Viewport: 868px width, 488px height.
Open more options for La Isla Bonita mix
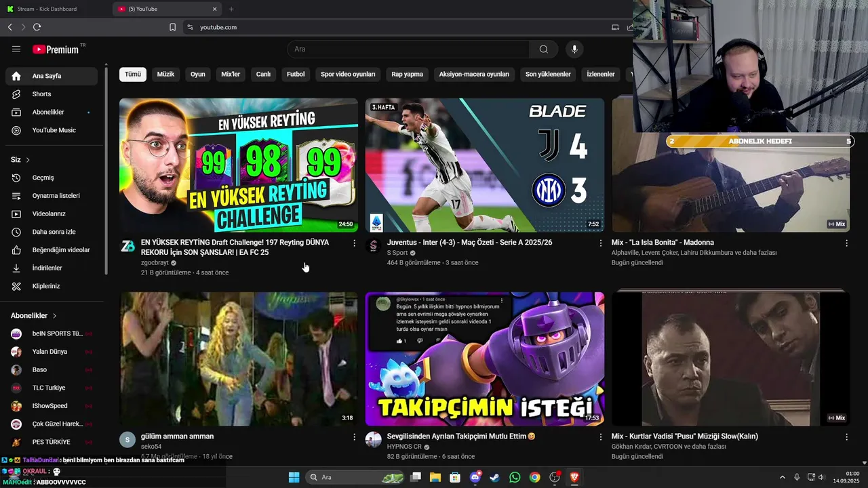click(846, 243)
